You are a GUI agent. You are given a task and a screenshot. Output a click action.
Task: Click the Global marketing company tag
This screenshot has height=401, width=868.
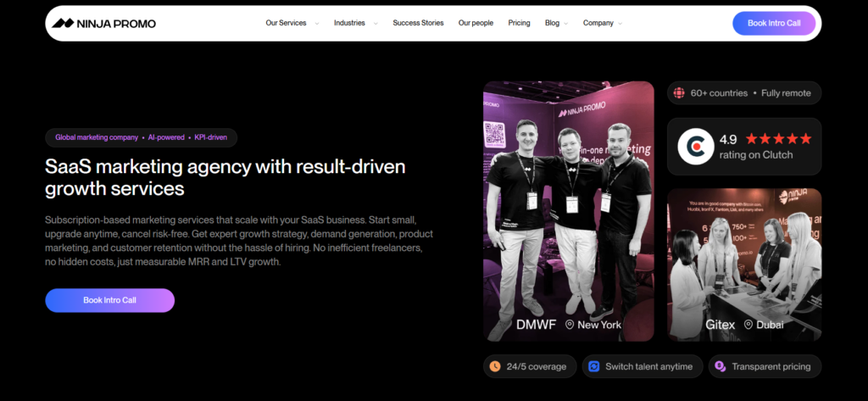click(97, 137)
